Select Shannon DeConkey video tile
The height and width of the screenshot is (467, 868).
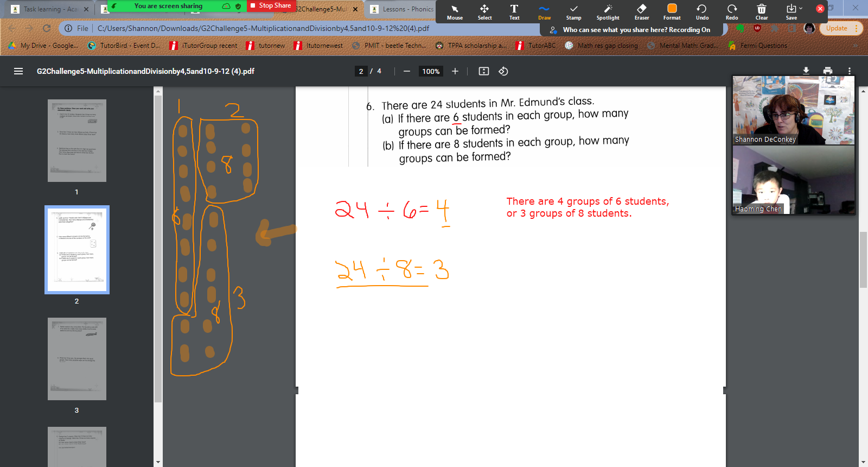(794, 110)
